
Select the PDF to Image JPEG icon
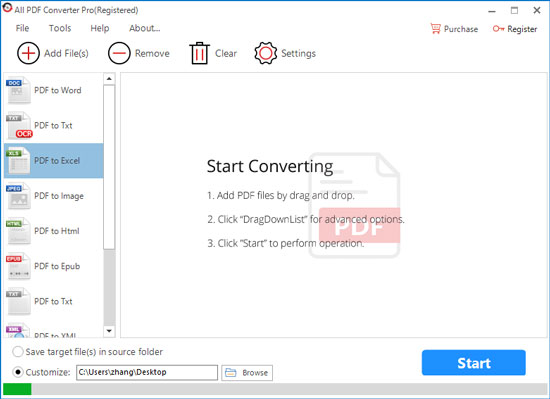coord(19,196)
